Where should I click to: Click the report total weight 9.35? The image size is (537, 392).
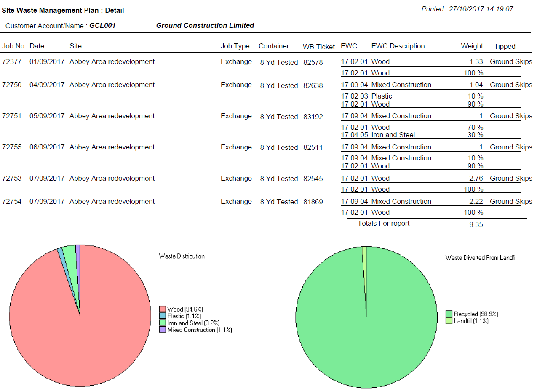coord(476,224)
